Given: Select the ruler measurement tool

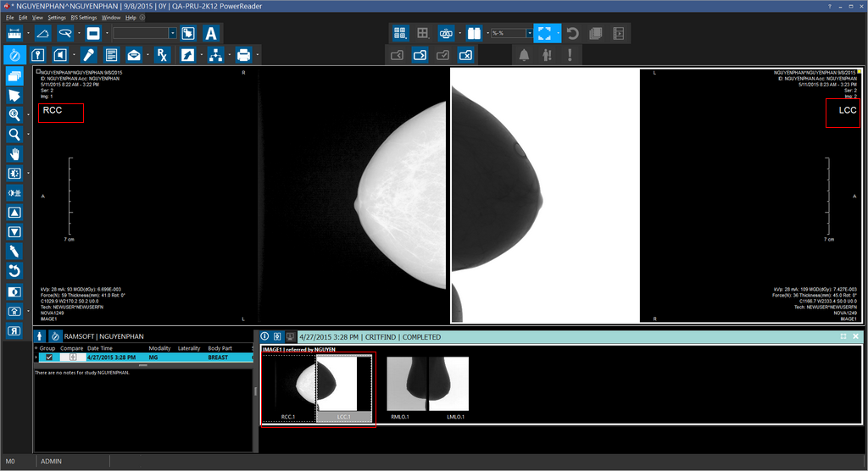Looking at the screenshot, I should click(14, 33).
